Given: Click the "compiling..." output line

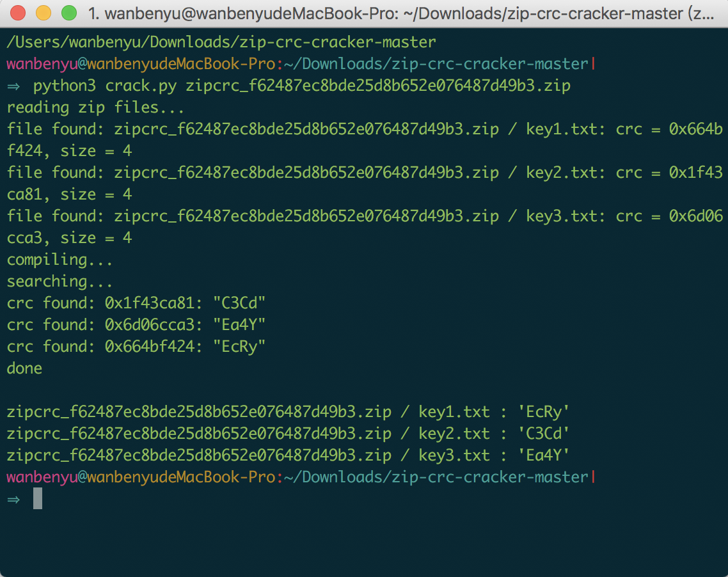Looking at the screenshot, I should click(60, 260).
